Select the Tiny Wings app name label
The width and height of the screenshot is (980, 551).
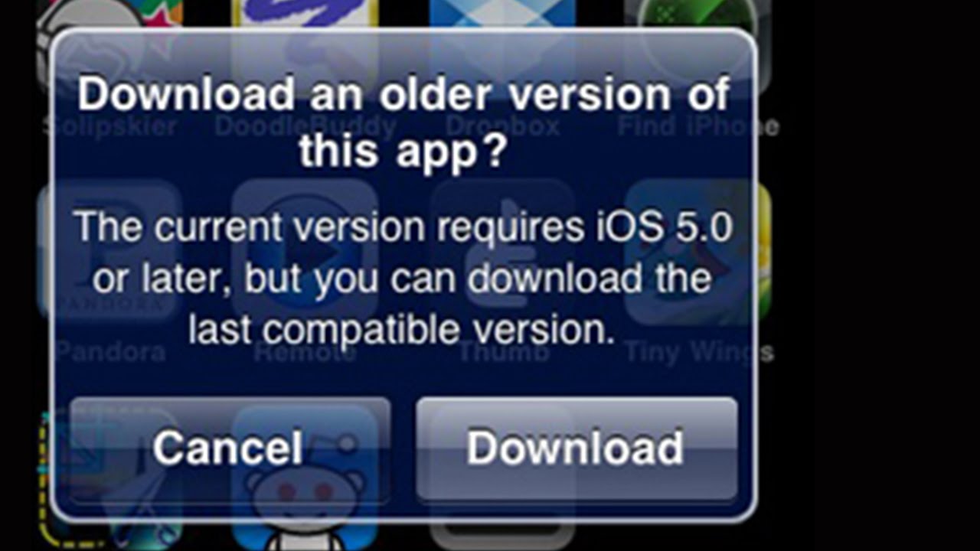(699, 352)
